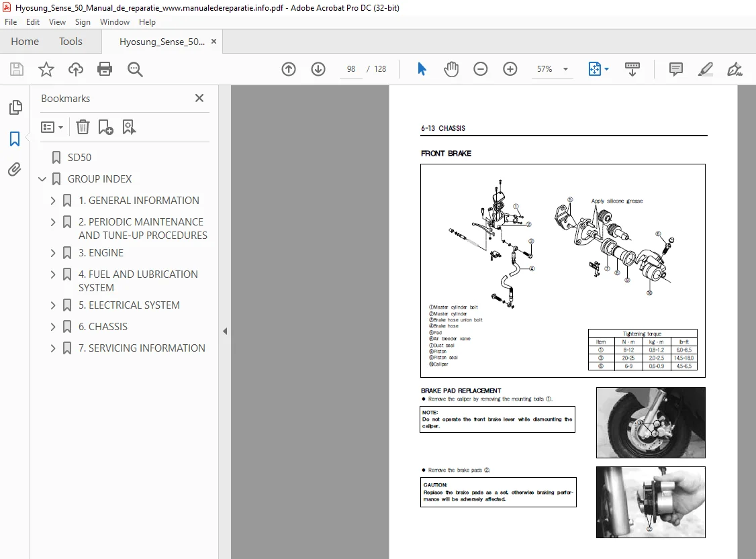This screenshot has width=756, height=559.
Task: Click the page number field
Action: (351, 69)
